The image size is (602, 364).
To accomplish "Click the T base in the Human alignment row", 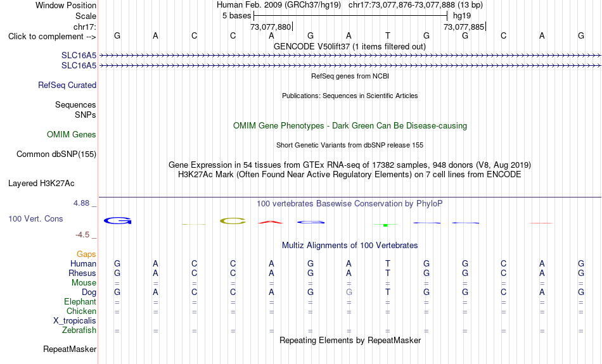I will tap(388, 263).
